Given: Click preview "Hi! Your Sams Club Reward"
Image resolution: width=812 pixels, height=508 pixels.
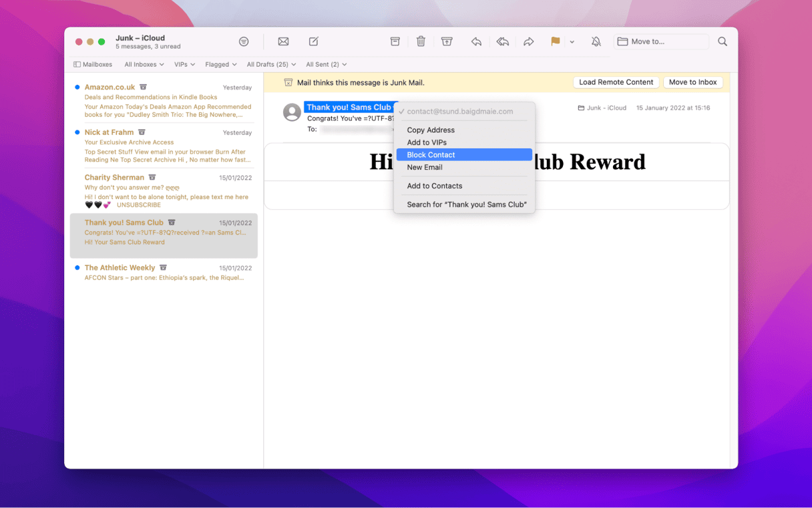Looking at the screenshot, I should [x=125, y=242].
